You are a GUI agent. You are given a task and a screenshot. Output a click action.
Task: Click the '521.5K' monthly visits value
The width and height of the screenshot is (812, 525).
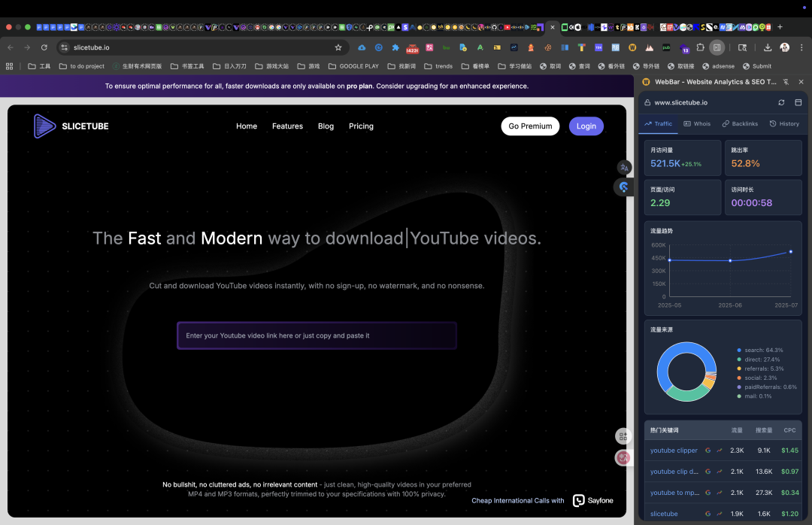coord(665,163)
